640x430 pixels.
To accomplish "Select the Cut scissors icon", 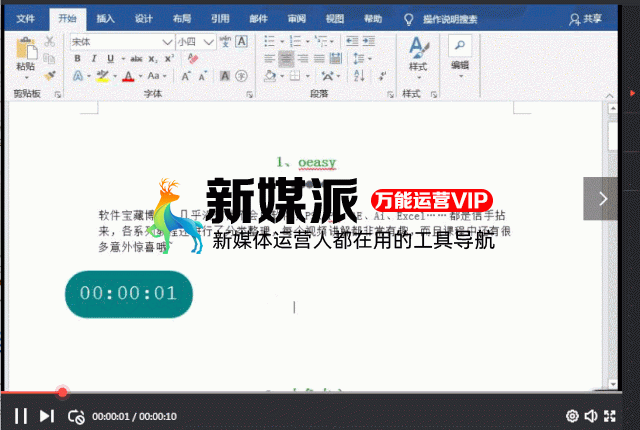I will [x=49, y=41].
